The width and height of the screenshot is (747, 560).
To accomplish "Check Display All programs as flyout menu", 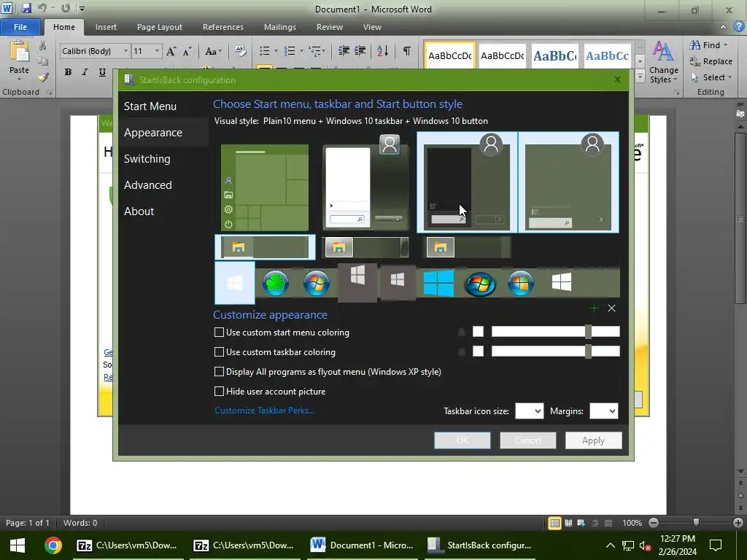I will [x=219, y=371].
